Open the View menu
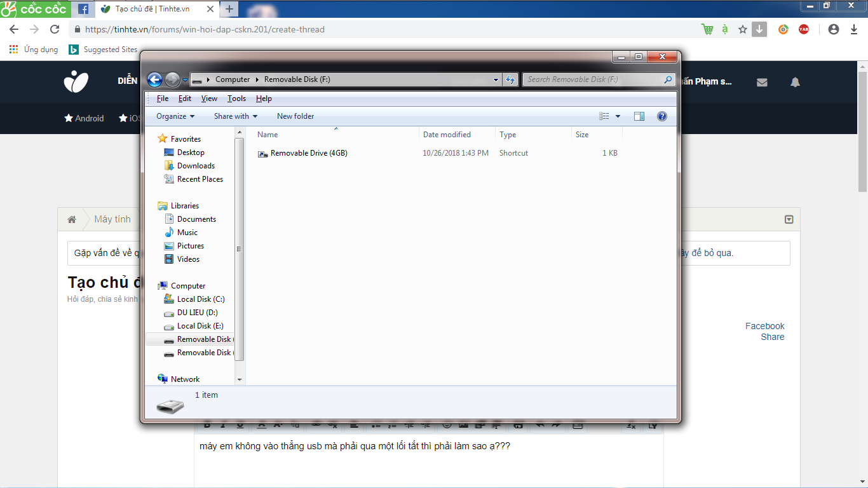This screenshot has height=488, width=868. 209,98
